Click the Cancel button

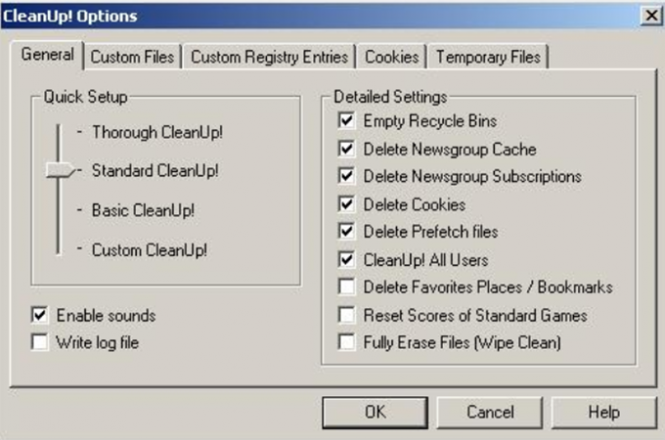click(490, 412)
